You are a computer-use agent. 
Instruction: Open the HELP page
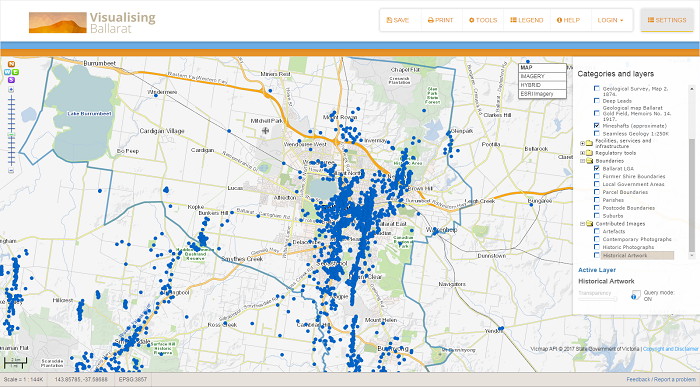pos(568,20)
